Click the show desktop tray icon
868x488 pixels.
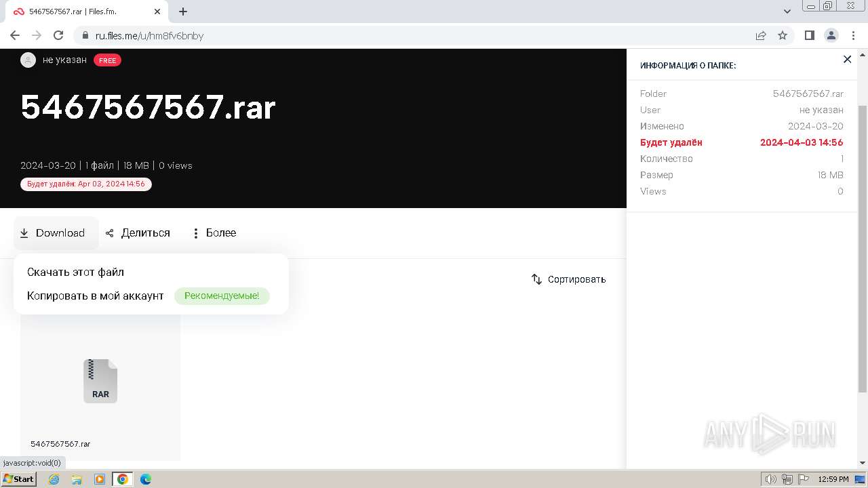point(861,479)
